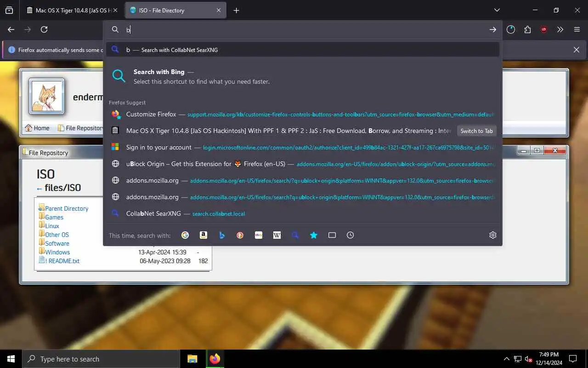This screenshot has height=368, width=588.
Task: Open the Parent Directory link
Action: [x=67, y=208]
